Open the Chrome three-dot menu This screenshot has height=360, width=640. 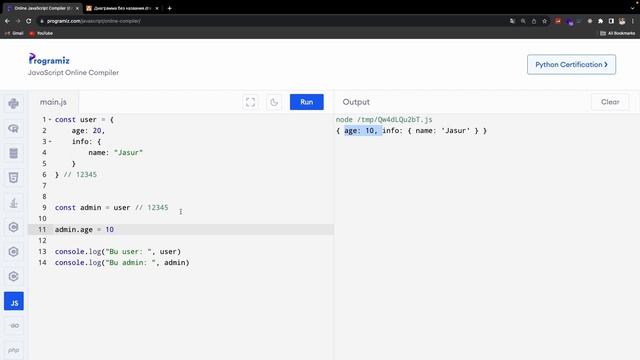633,21
